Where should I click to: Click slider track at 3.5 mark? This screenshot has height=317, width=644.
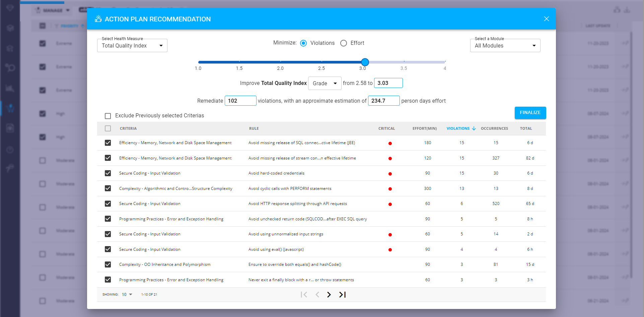404,62
